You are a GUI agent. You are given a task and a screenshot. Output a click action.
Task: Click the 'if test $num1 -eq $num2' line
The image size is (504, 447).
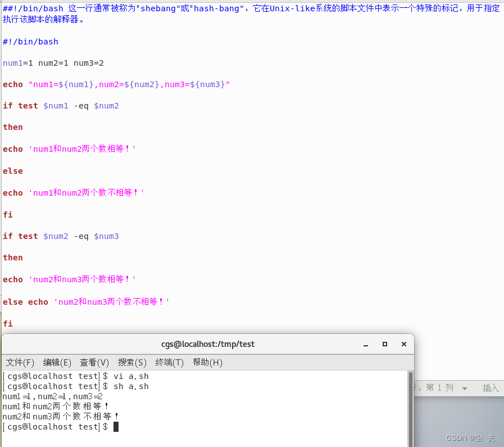coord(61,106)
